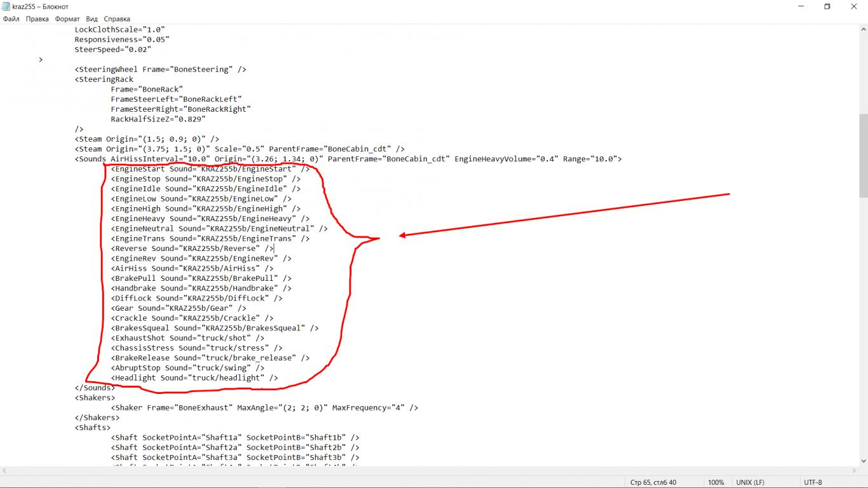Click the vertical scrollbar up arrow

tap(863, 29)
